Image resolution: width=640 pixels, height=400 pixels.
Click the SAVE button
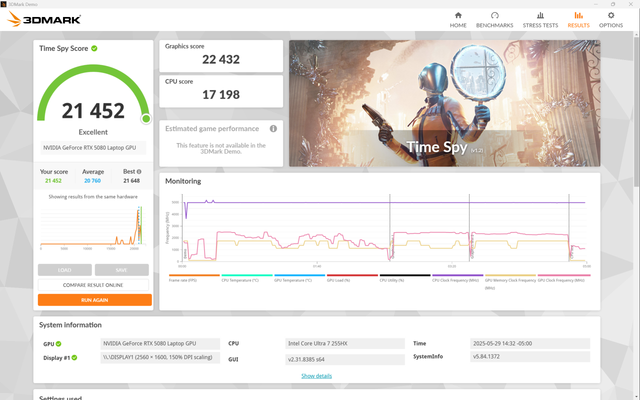click(x=122, y=270)
